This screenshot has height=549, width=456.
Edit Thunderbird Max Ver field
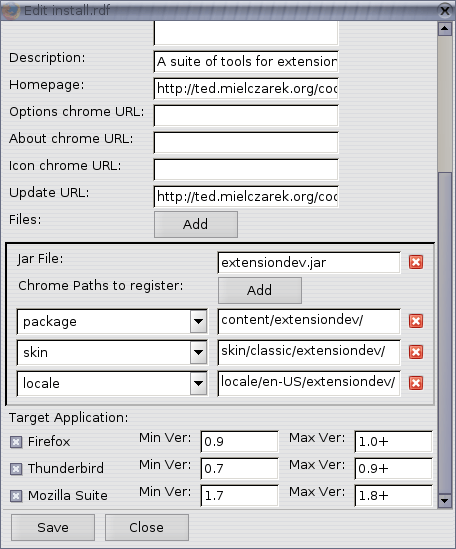tap(393, 468)
